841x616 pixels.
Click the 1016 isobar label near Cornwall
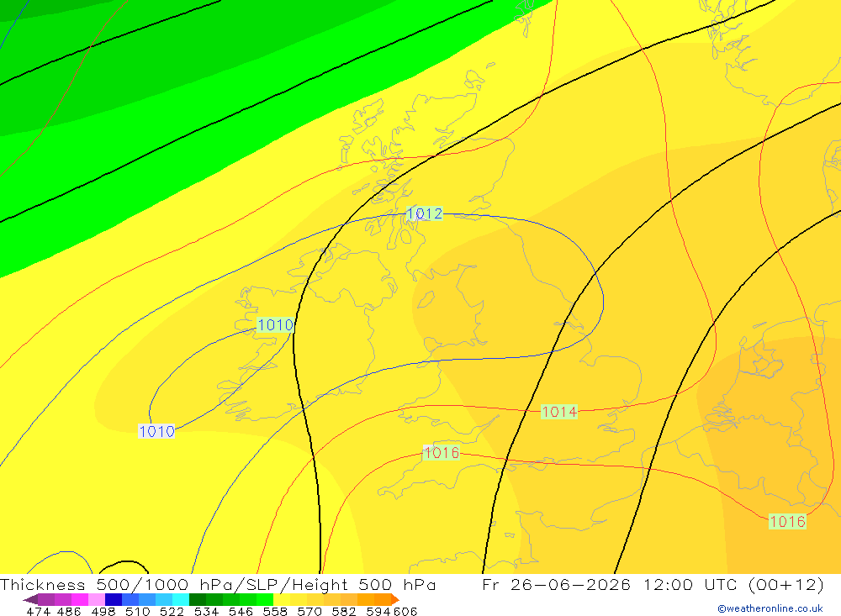pos(441,452)
